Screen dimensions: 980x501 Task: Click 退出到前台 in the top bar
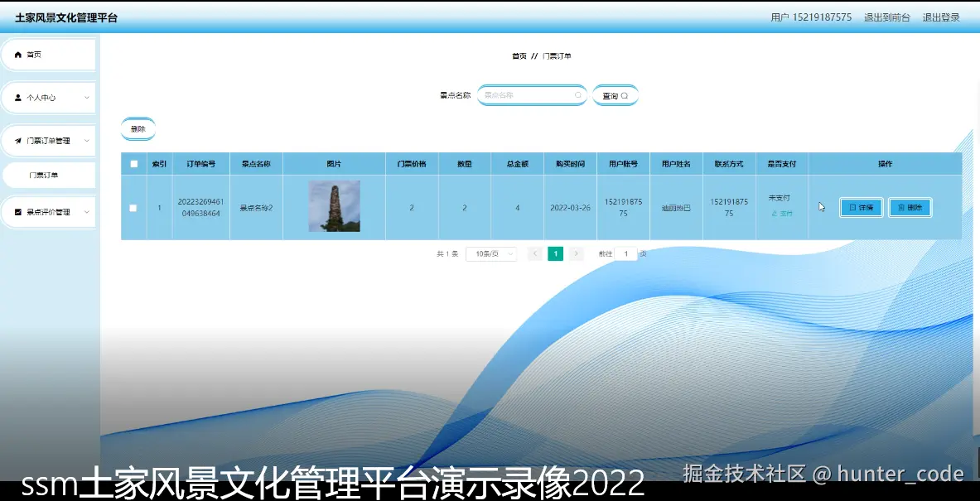pyautogui.click(x=887, y=17)
